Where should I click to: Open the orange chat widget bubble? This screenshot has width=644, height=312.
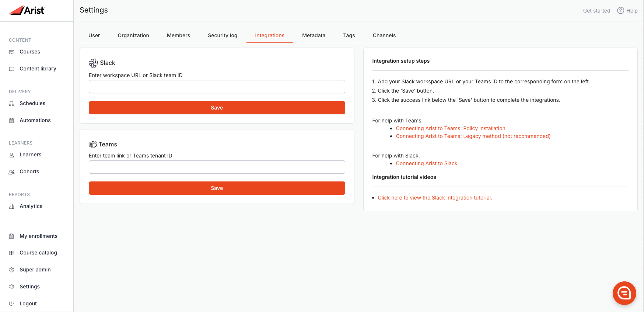pyautogui.click(x=624, y=293)
